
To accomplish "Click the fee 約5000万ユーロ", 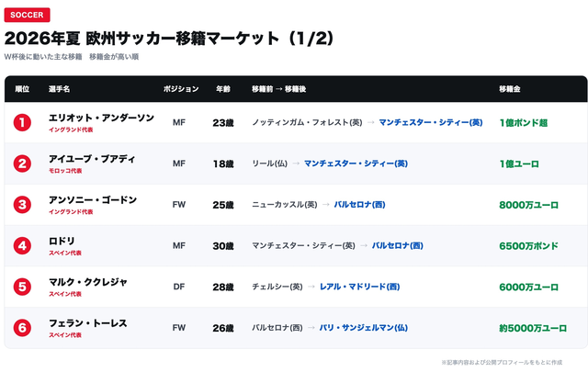I will point(533,329).
